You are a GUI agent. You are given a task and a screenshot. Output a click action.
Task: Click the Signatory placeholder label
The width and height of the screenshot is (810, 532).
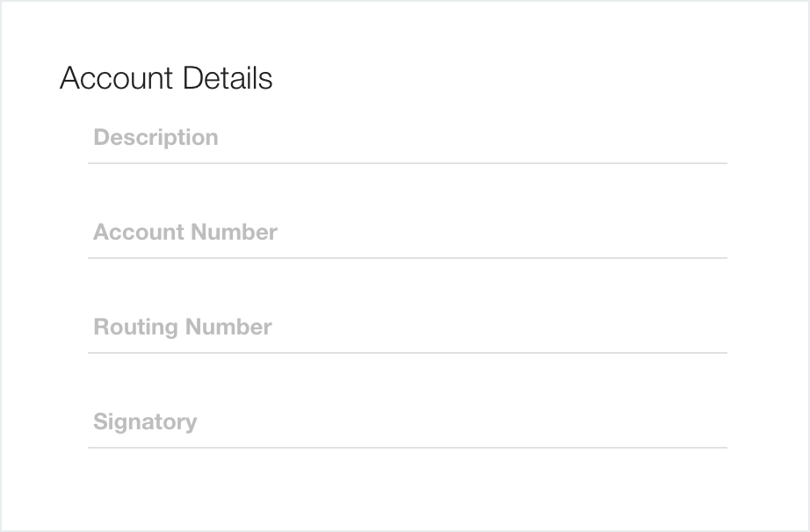point(145,422)
